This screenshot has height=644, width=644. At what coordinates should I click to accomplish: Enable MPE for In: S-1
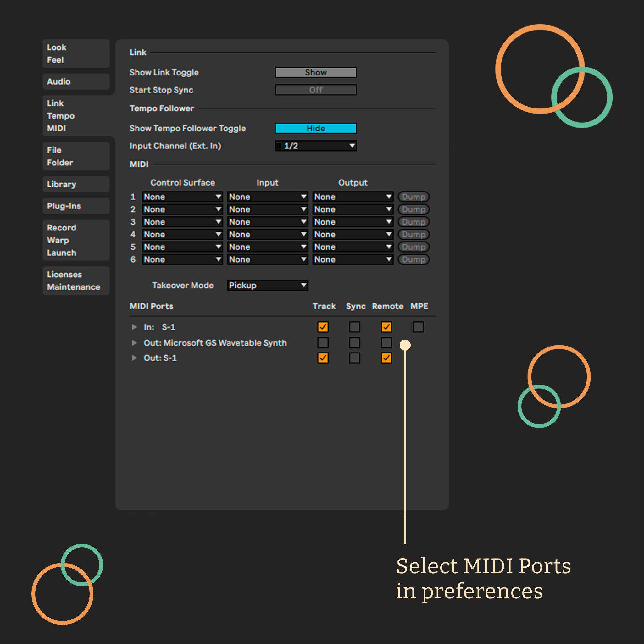tap(418, 327)
